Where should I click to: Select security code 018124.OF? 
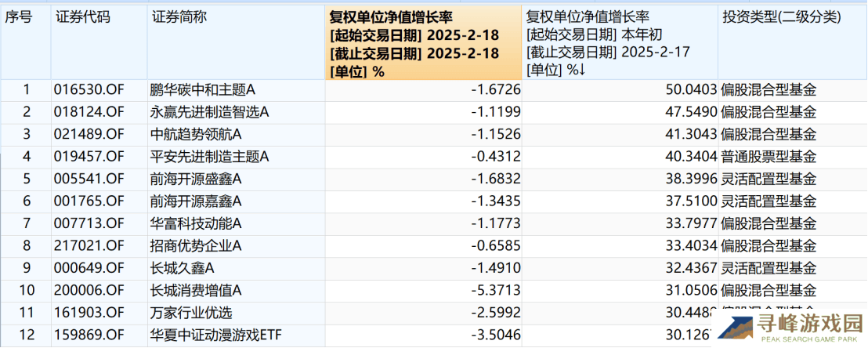click(89, 113)
